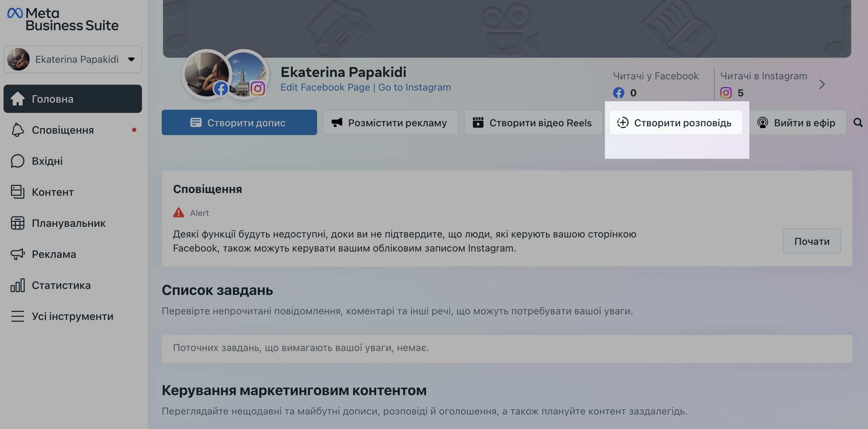Click the Facebook profile picture thumbnail
The width and height of the screenshot is (868, 429).
(207, 74)
